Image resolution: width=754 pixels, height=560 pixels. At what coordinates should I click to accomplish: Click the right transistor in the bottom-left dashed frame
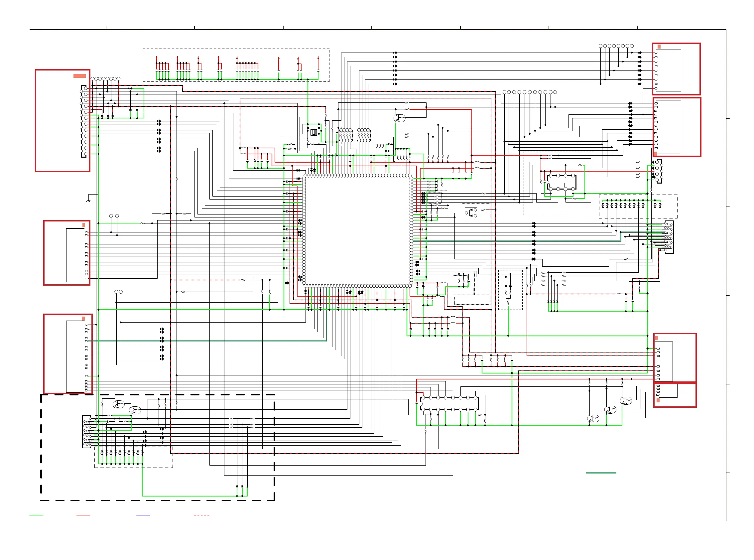135,410
